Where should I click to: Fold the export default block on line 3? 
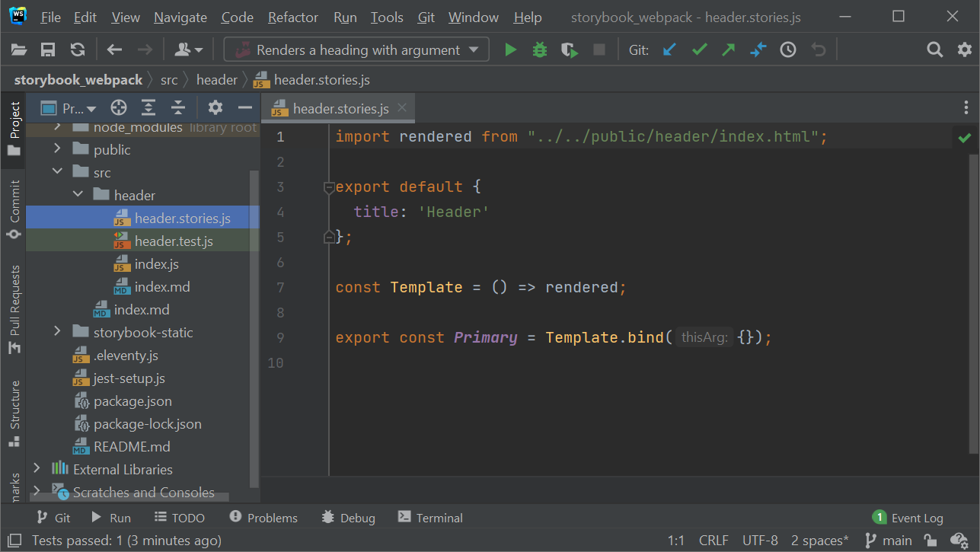tap(329, 187)
